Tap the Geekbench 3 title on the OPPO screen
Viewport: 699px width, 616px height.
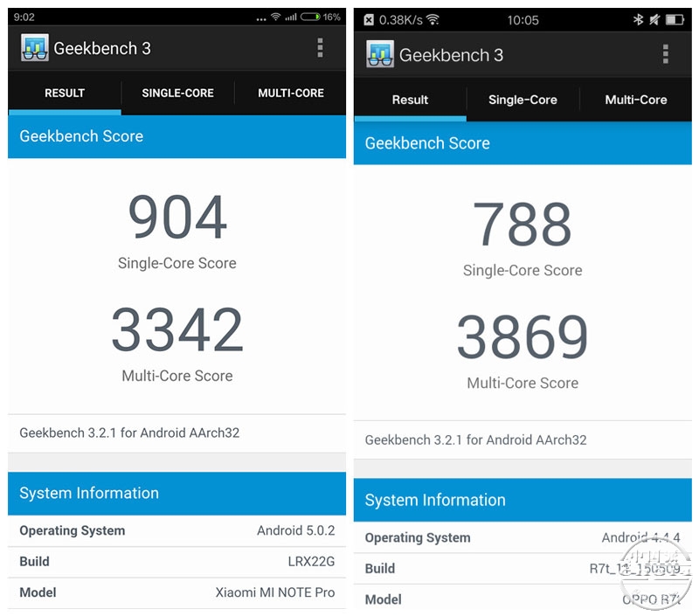pos(451,55)
